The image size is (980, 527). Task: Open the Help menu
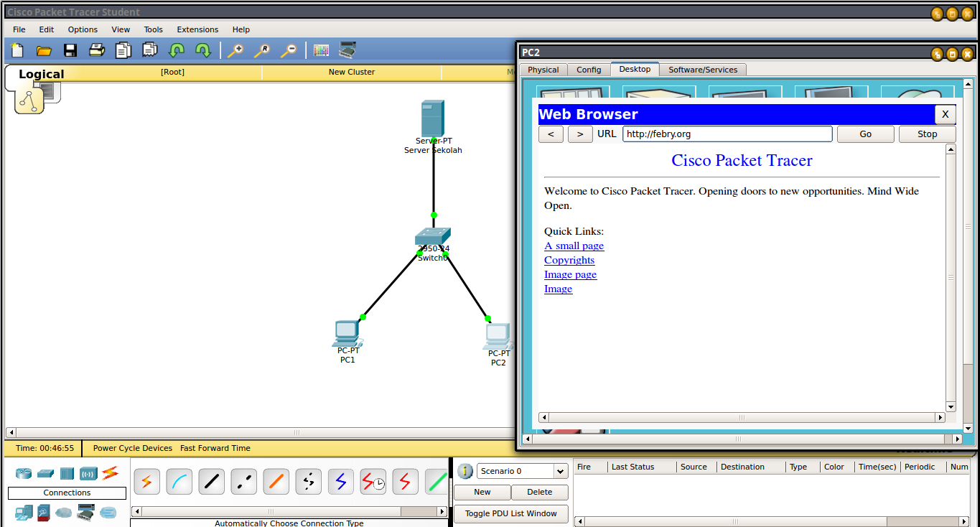point(241,29)
